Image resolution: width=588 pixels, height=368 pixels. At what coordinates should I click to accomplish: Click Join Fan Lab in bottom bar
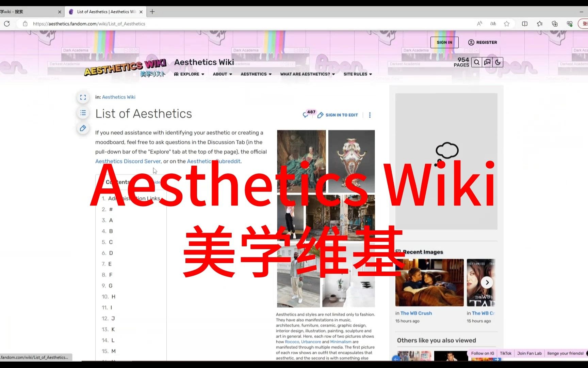(x=529, y=353)
